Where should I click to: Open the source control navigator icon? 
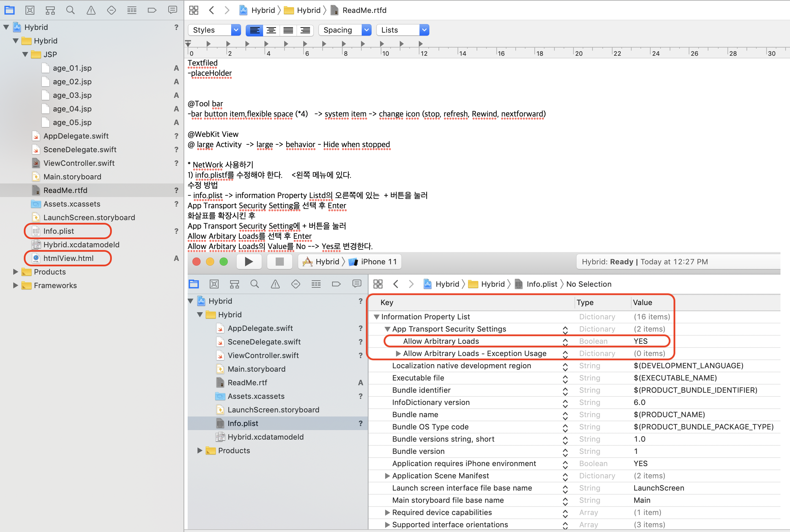click(x=30, y=10)
